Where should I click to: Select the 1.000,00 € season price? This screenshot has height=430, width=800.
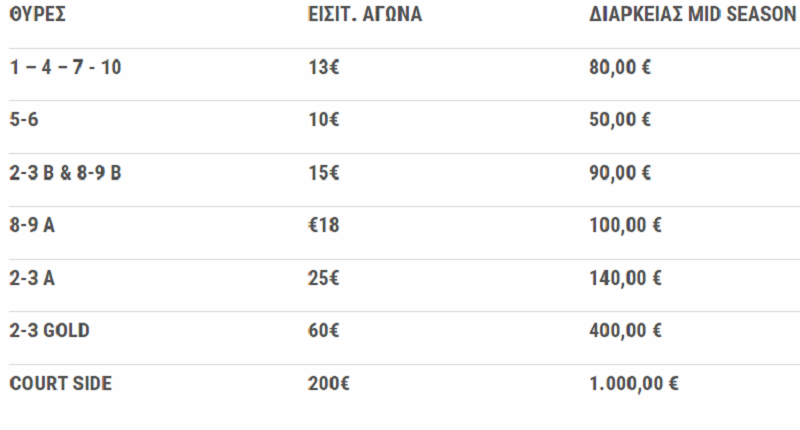coord(634,384)
